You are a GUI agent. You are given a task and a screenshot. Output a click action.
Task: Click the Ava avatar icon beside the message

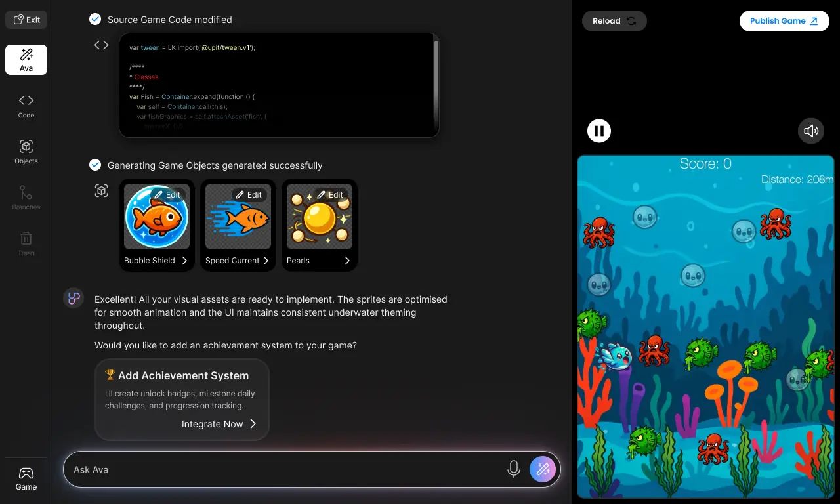(x=73, y=299)
